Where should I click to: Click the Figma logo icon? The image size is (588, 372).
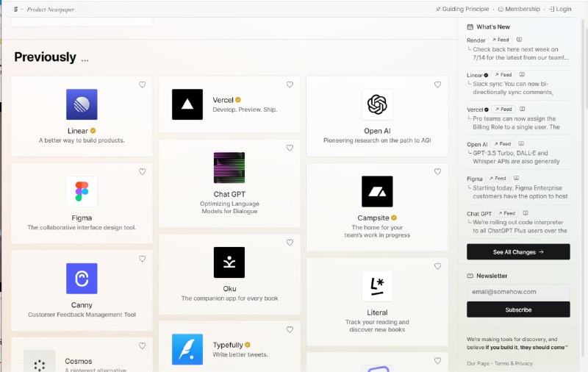[82, 192]
